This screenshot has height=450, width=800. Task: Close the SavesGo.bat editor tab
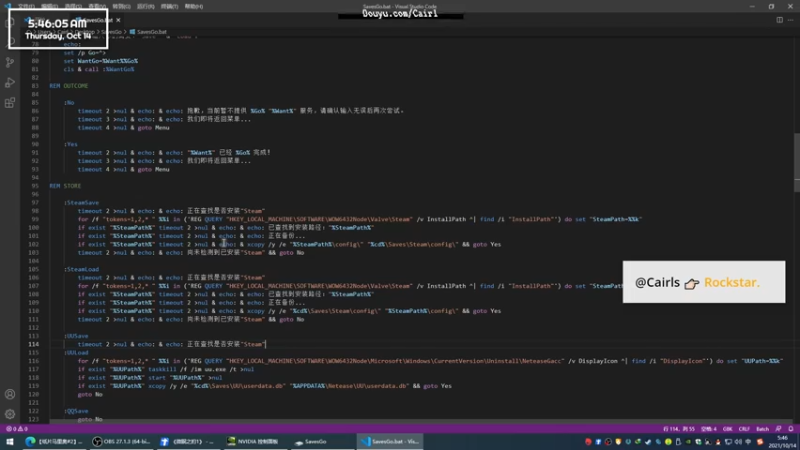click(x=118, y=20)
